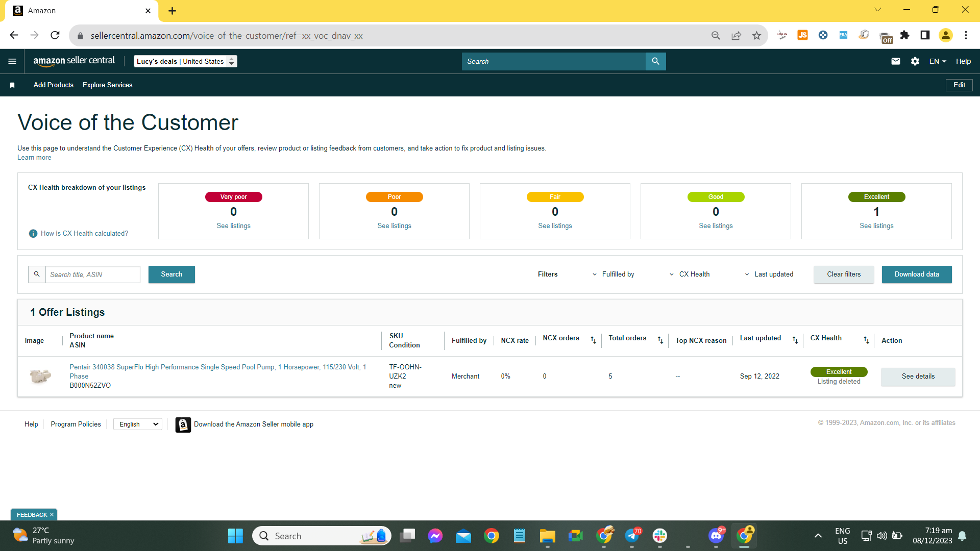Open the EN language dropdown
Image resolution: width=980 pixels, height=551 pixels.
click(x=938, y=61)
